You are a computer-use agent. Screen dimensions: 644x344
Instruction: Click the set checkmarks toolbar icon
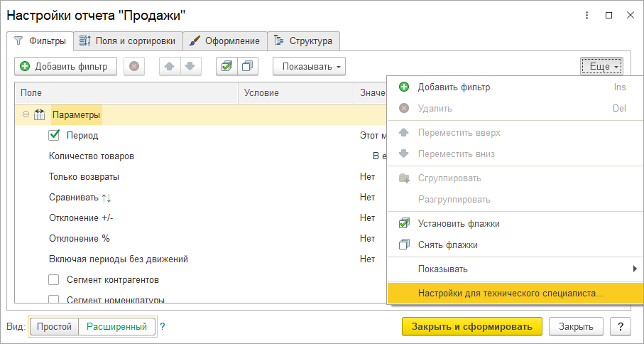point(227,67)
